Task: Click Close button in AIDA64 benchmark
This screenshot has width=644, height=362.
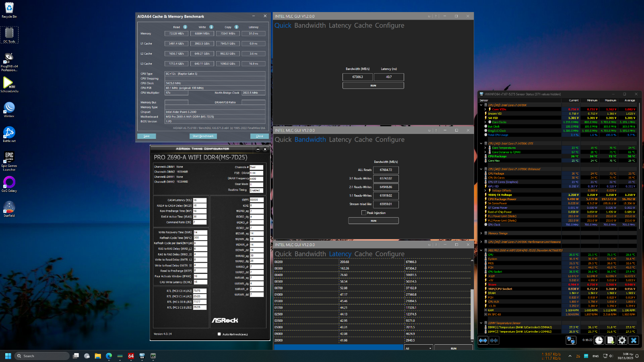Action: point(260,136)
